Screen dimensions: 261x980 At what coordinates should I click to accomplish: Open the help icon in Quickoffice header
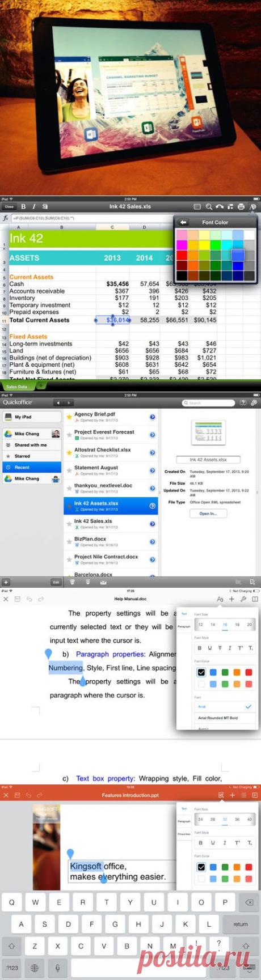click(243, 402)
